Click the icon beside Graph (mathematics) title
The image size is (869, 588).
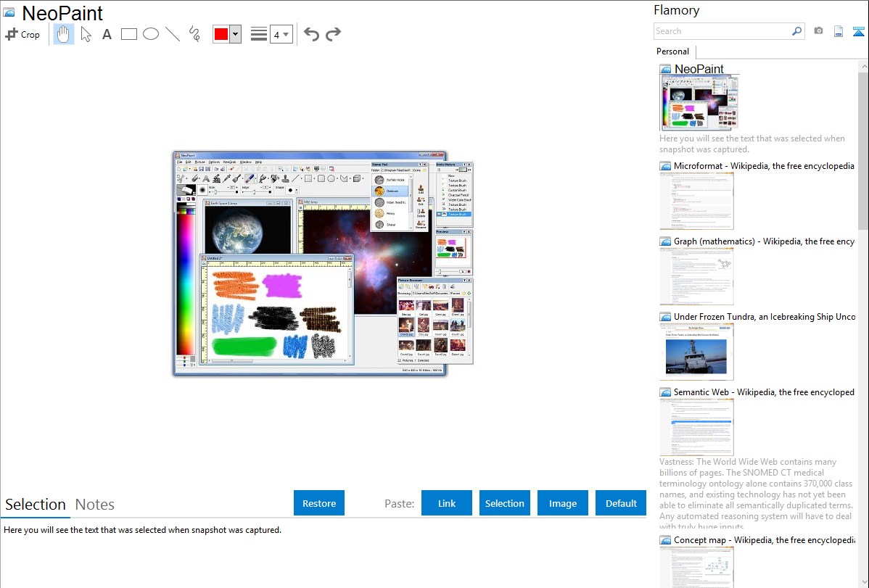[x=665, y=241]
